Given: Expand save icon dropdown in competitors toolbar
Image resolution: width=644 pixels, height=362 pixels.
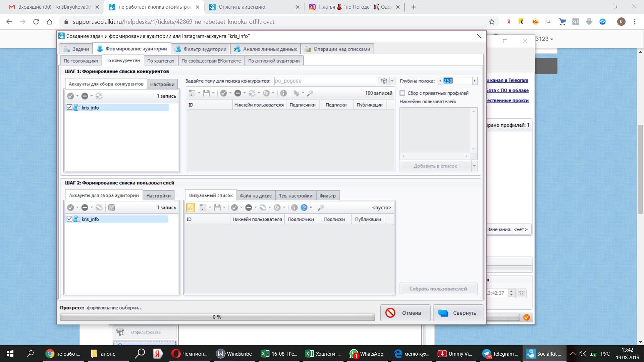Looking at the screenshot, I should pos(213,93).
